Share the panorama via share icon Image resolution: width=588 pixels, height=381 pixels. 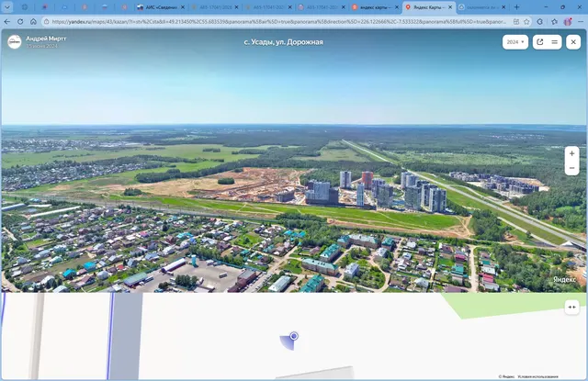tap(540, 42)
